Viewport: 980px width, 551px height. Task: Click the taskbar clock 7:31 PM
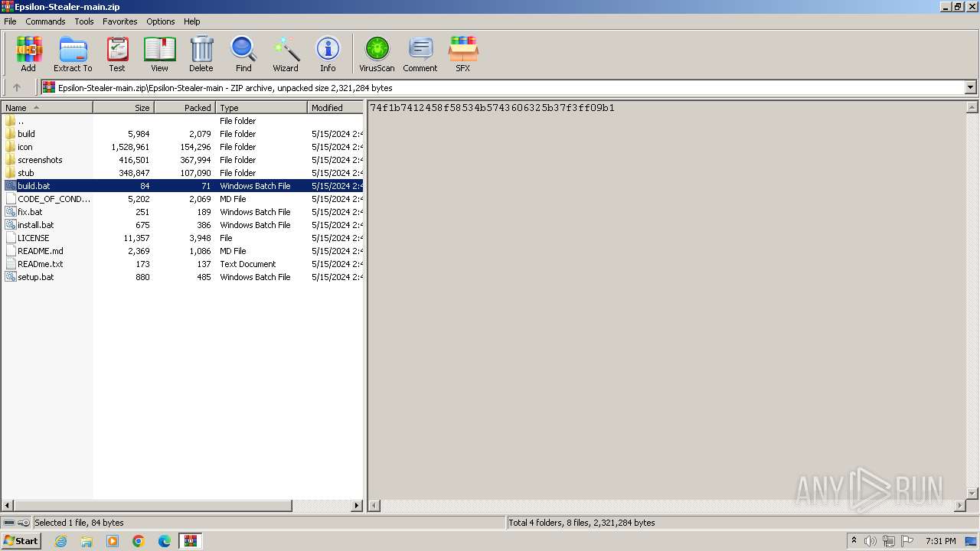940,541
